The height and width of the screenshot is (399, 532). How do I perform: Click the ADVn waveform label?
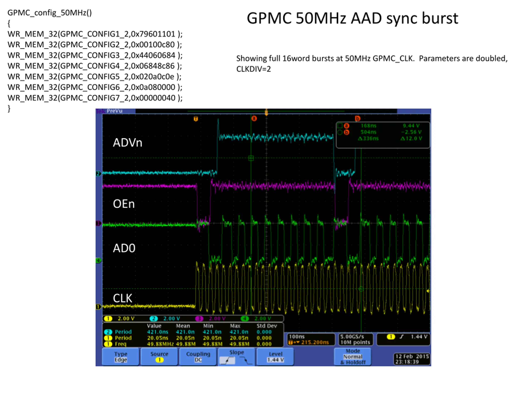pyautogui.click(x=127, y=143)
